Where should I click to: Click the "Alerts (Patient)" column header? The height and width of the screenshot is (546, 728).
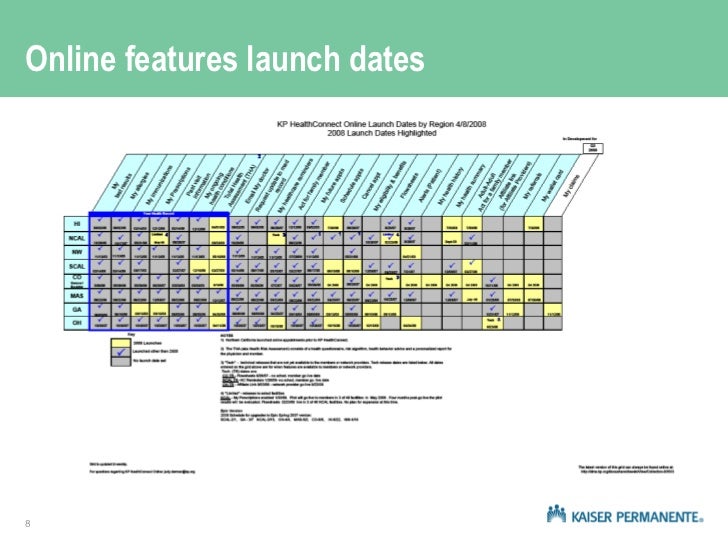429,186
